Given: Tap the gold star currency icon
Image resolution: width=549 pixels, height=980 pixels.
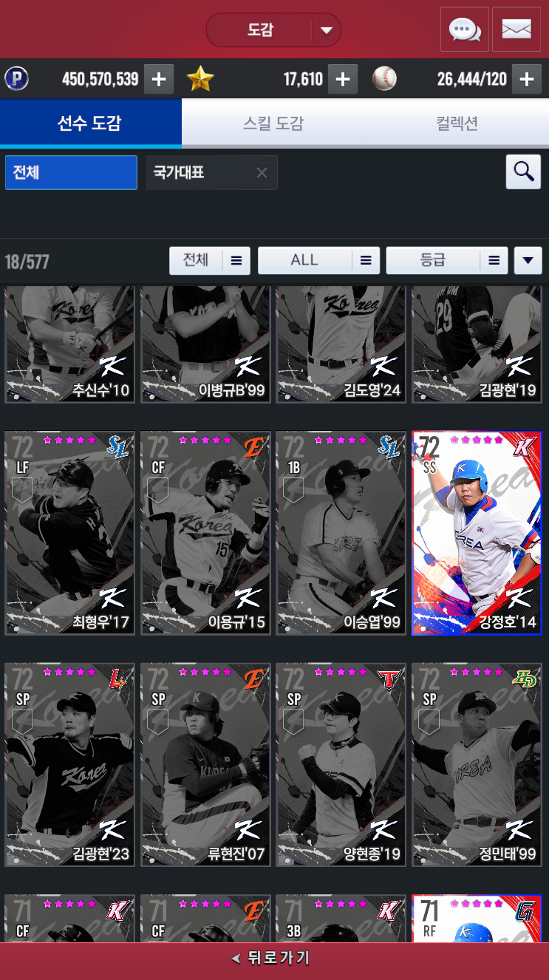Looking at the screenshot, I should point(200,79).
